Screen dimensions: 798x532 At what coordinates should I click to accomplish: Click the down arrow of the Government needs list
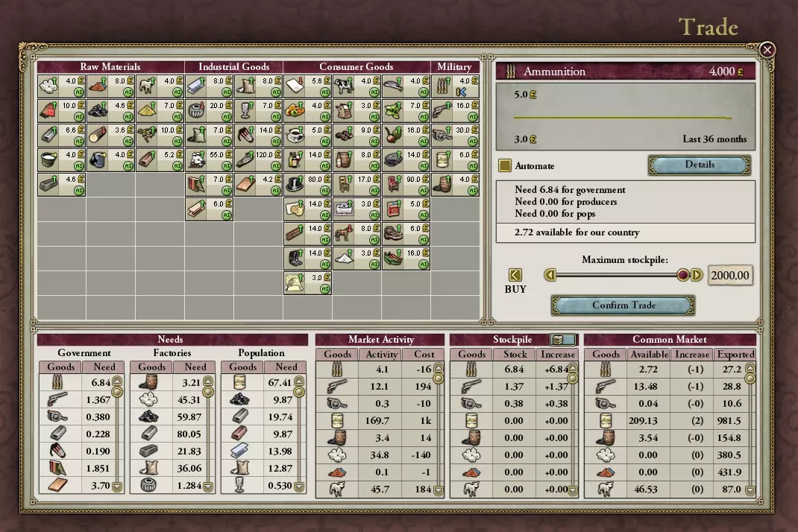coord(117,487)
